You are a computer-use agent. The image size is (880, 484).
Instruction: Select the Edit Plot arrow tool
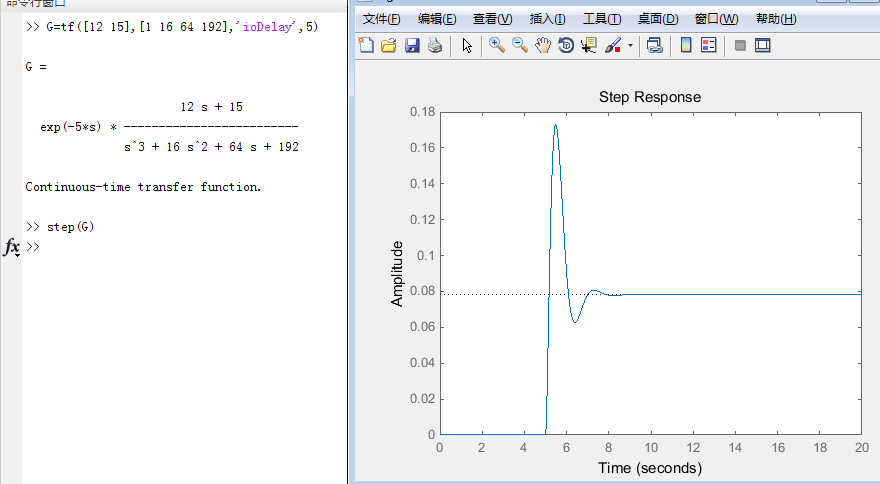tap(467, 45)
